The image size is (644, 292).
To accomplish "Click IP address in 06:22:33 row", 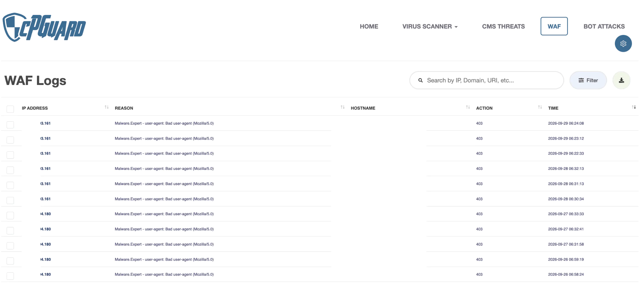I will [46, 153].
